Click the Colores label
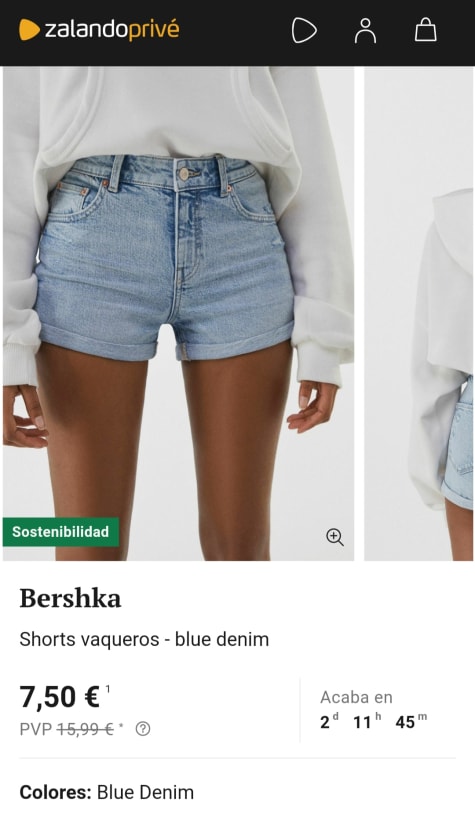The height and width of the screenshot is (818, 475). coord(56,792)
